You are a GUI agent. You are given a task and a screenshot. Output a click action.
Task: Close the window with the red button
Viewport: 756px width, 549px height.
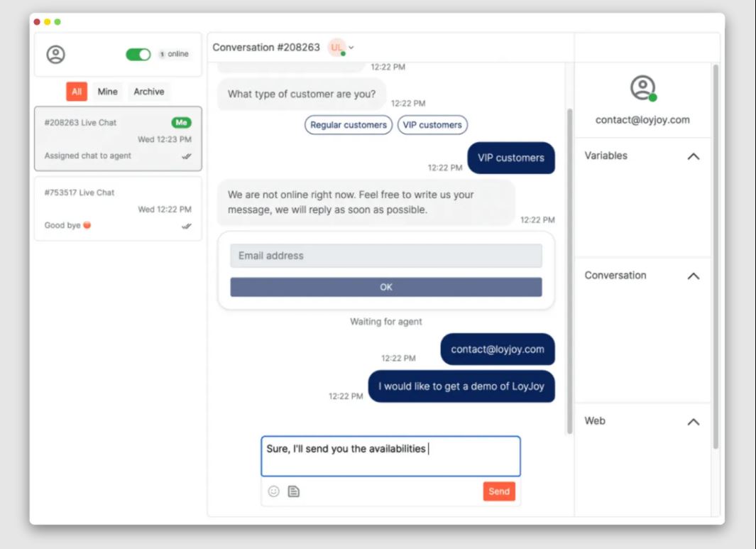tap(37, 22)
